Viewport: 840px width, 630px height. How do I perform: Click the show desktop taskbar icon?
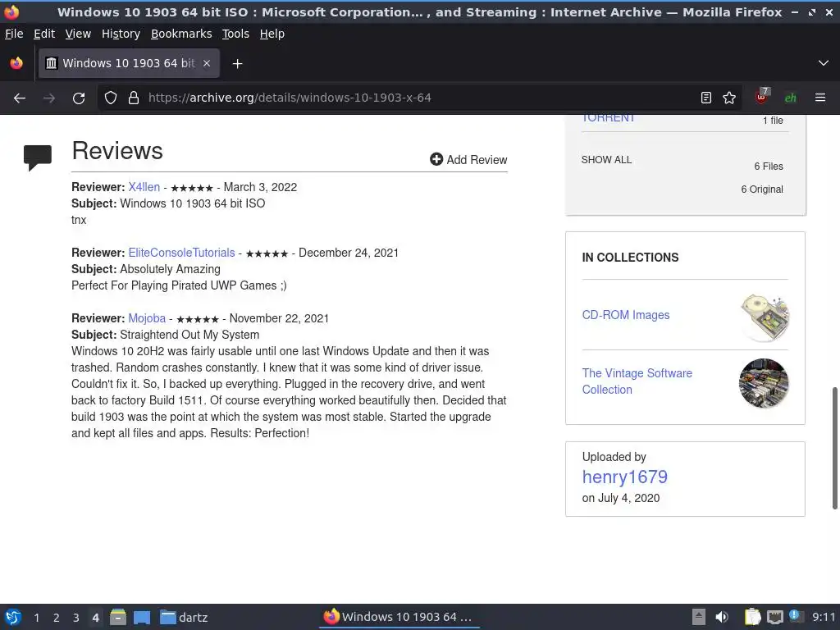pyautogui.click(x=142, y=618)
